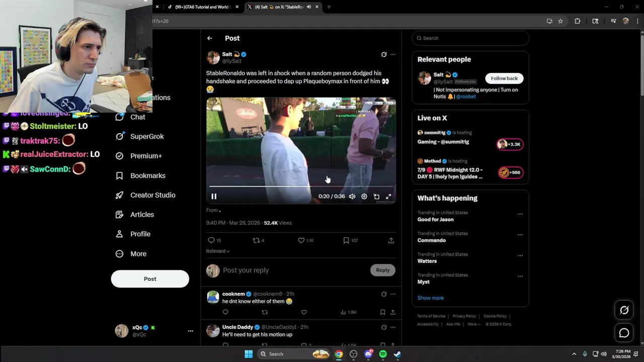Click the Windows taskbar Search box
The image size is (644, 362).
(295, 354)
